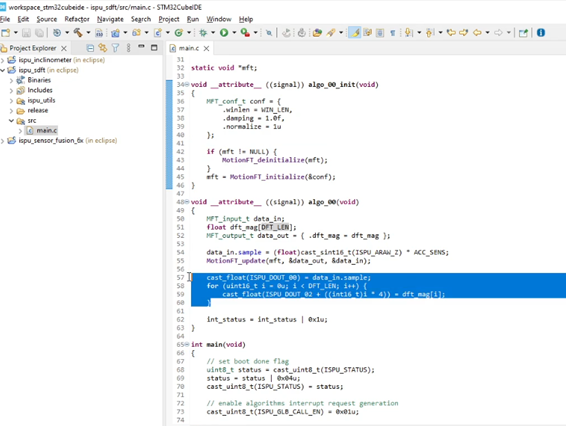Open the Source menu

click(x=47, y=19)
